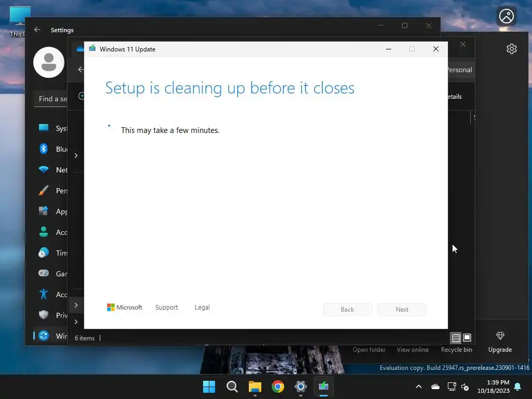Open Recycle bin in OneDrive panel
This screenshot has width=532, height=399.
pos(456,350)
